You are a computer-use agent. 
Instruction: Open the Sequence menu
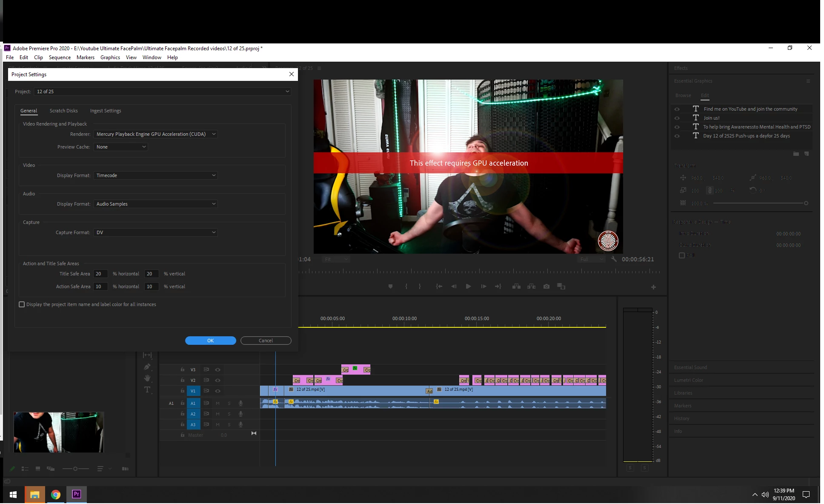(60, 57)
